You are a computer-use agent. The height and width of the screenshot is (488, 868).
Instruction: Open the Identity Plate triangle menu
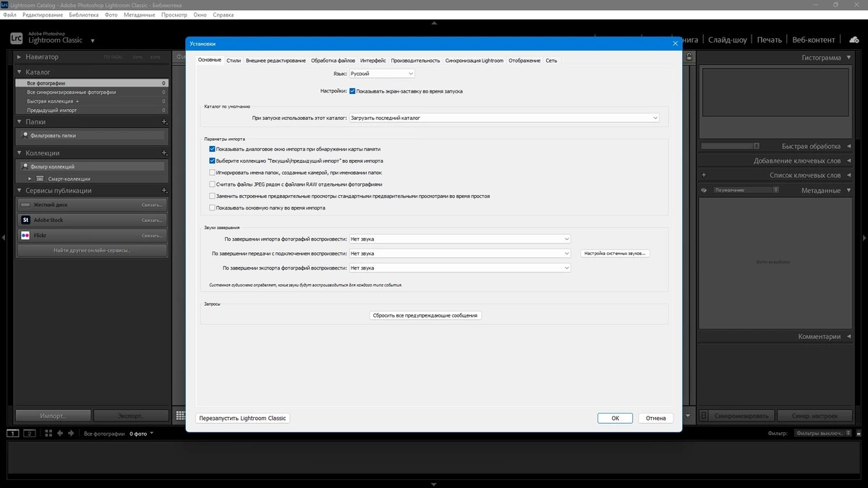click(x=93, y=40)
